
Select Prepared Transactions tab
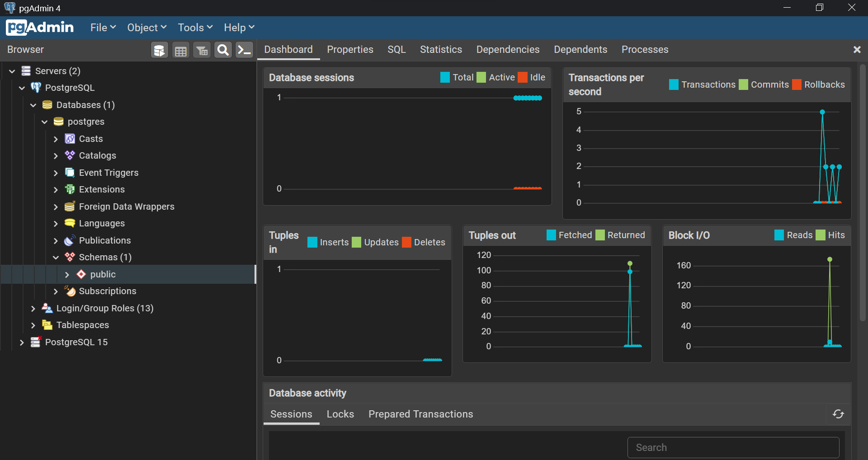[420, 414]
